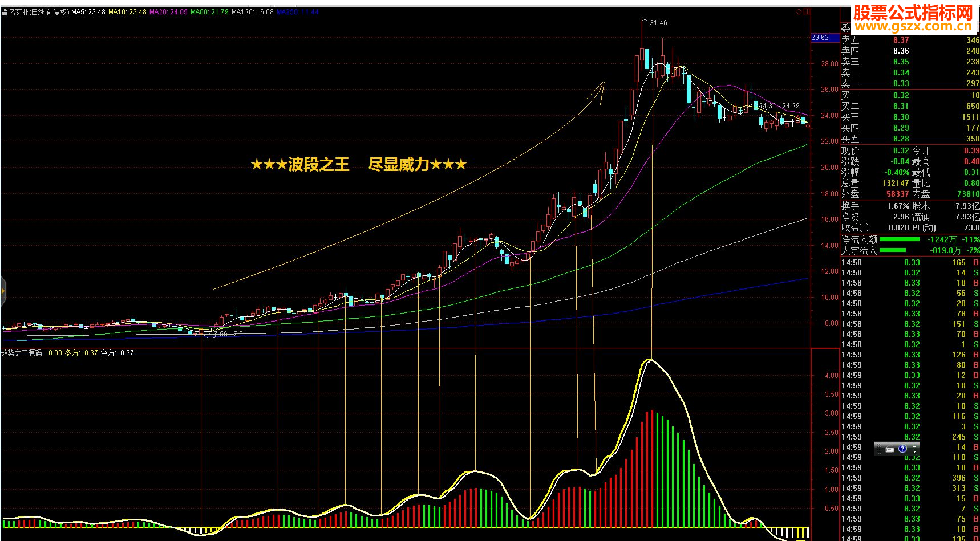Select the 买三 8.30 order row

click(910, 117)
